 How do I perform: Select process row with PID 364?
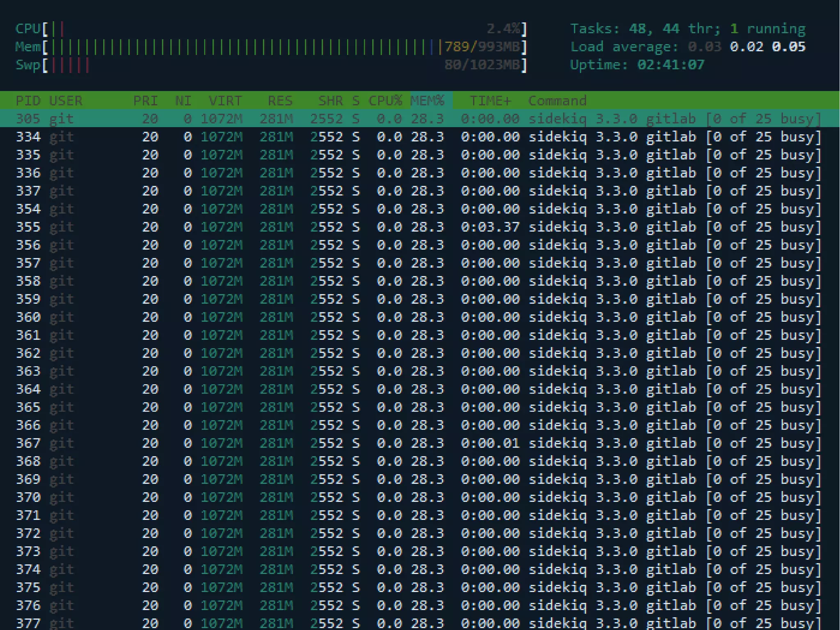[x=420, y=389]
